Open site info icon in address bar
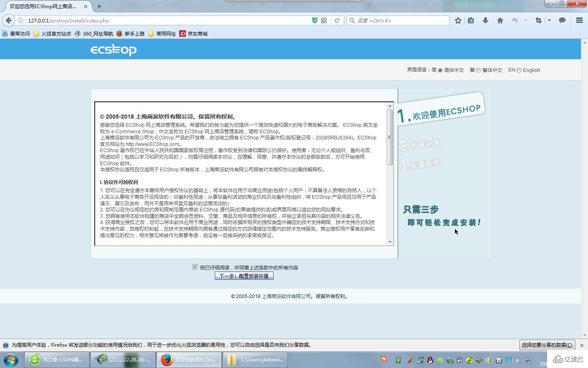This screenshot has height=368, width=588. click(20, 20)
